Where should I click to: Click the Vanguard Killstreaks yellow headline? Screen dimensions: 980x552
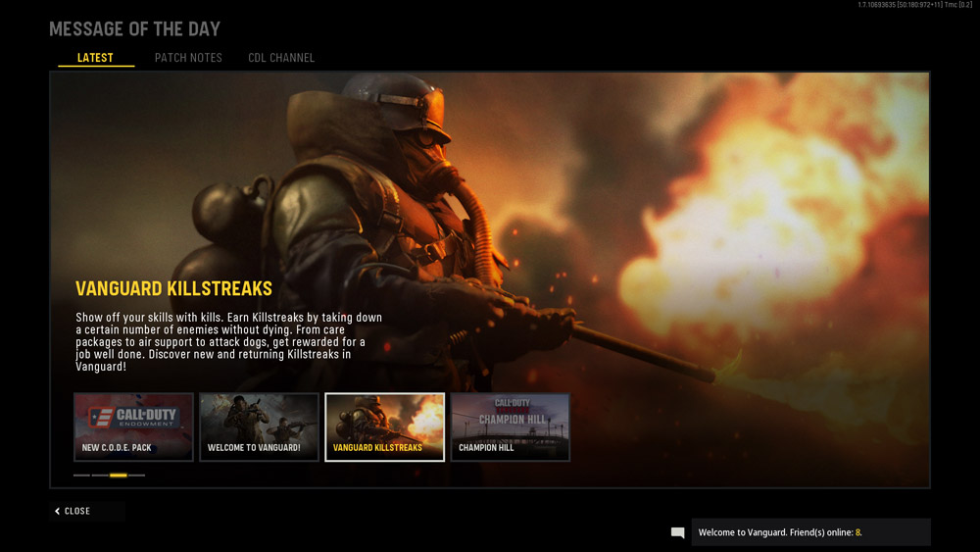pyautogui.click(x=173, y=288)
